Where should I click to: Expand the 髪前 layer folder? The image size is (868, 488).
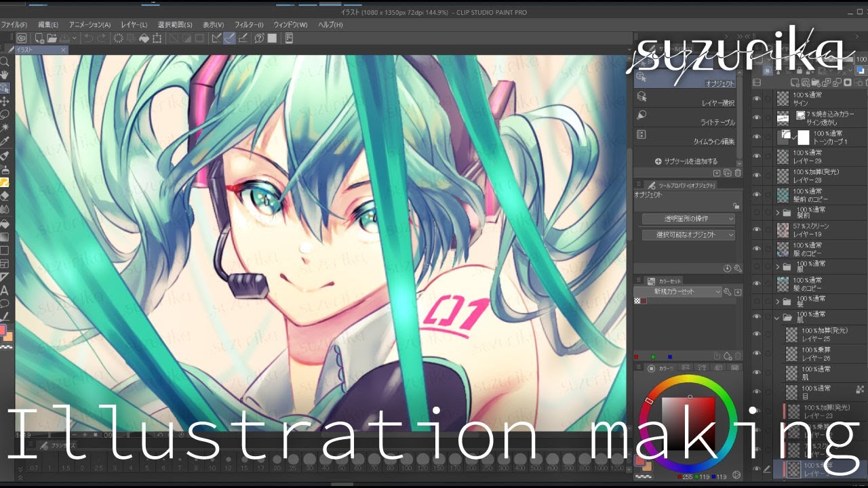pos(778,213)
